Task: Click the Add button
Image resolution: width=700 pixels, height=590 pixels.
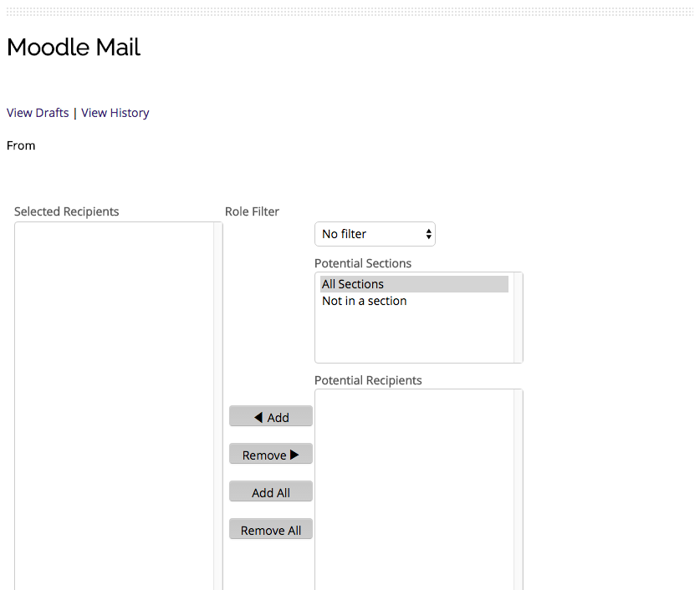Action: (x=271, y=417)
